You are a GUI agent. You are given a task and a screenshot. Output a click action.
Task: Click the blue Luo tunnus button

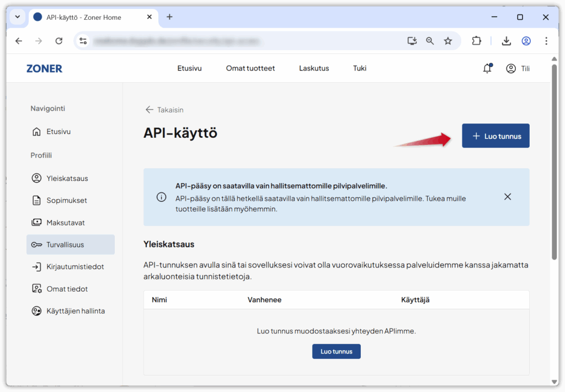(x=495, y=136)
